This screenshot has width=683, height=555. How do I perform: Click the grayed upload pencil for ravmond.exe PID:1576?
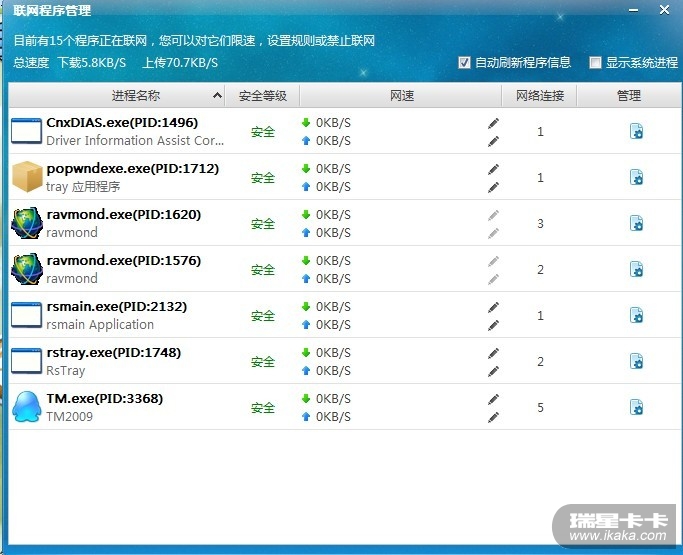coord(494,279)
